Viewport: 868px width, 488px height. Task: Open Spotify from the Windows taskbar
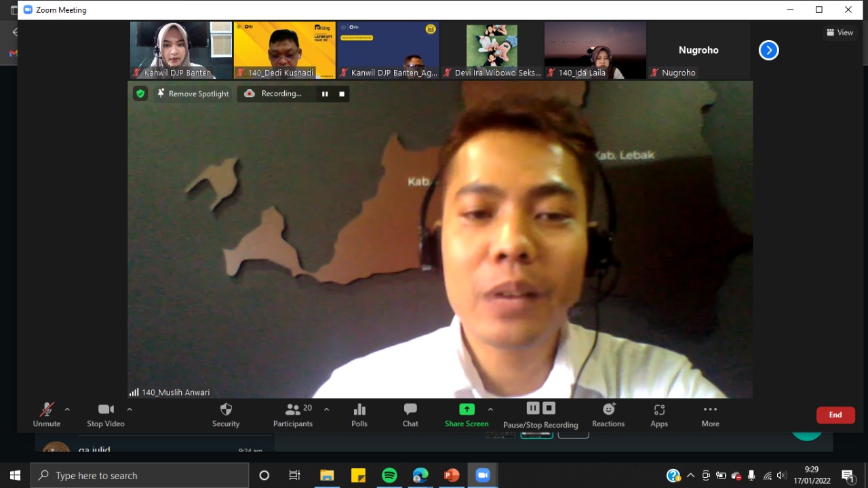(389, 475)
